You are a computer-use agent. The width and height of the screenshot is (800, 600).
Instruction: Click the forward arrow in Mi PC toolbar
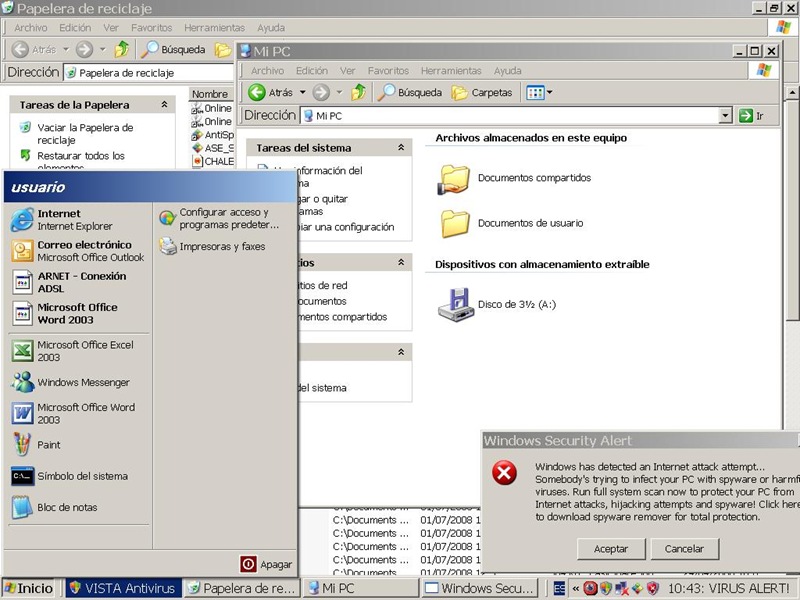tap(321, 92)
